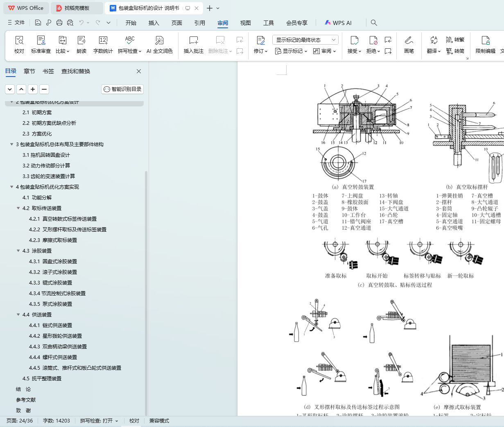Collapse section 3 包装盒贴标机总体布局
Viewport: 504px width, 427px height.
pos(12,144)
